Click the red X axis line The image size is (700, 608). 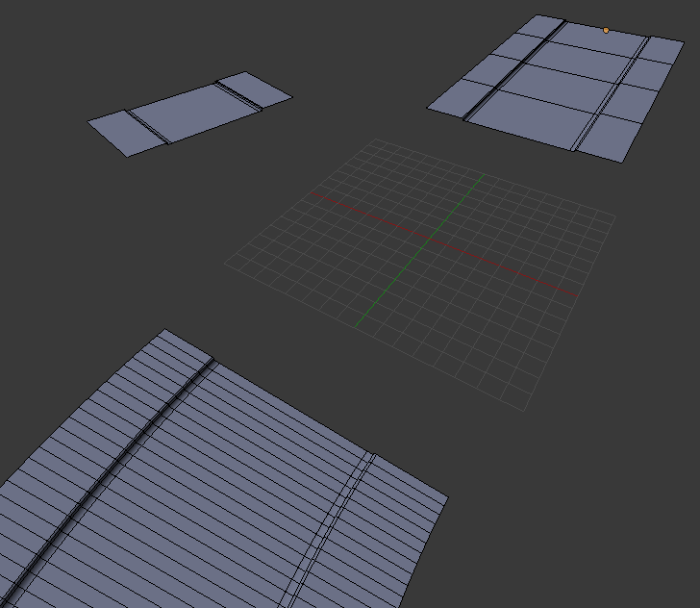tap(444, 244)
